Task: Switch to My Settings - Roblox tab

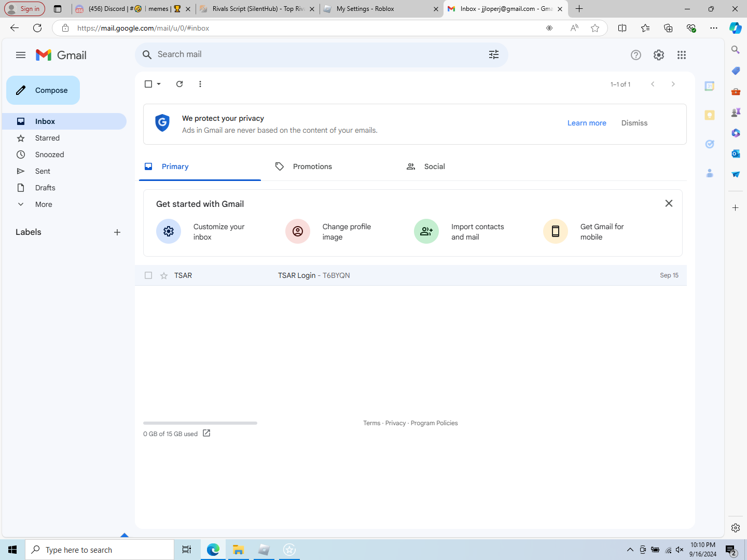Action: coord(381,9)
